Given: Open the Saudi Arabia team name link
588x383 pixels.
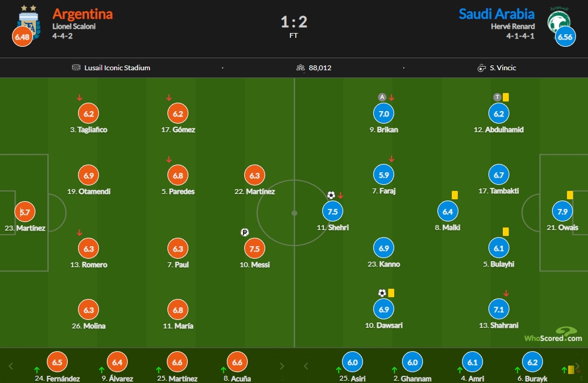Looking at the screenshot, I should point(497,14).
